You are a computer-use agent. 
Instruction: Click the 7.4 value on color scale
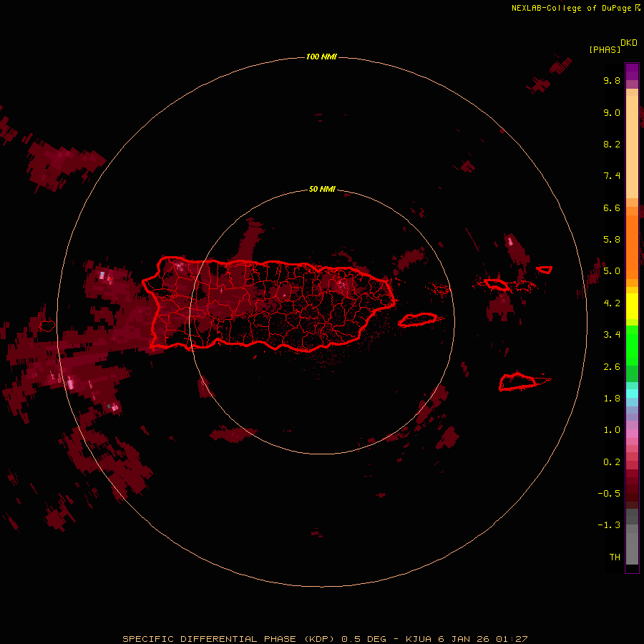612,176
